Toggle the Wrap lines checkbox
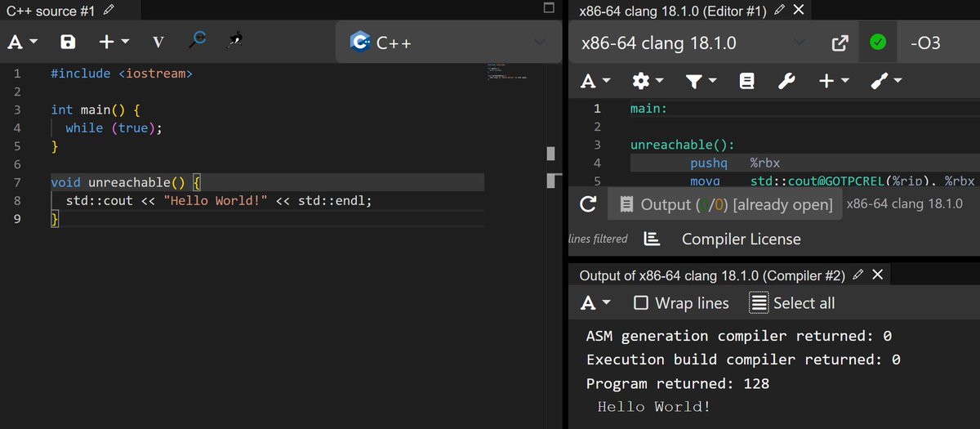The width and height of the screenshot is (980, 429). 641,303
